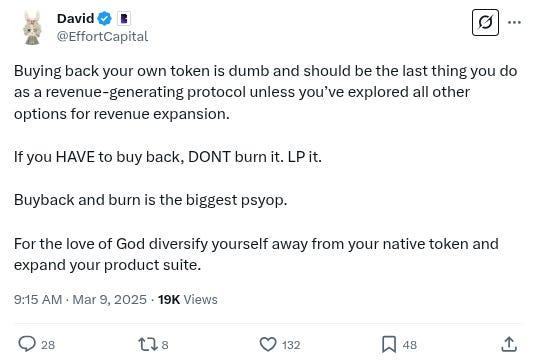Click the 8 reposts count
Viewport: 534px width, 362px height.
pyautogui.click(x=165, y=345)
